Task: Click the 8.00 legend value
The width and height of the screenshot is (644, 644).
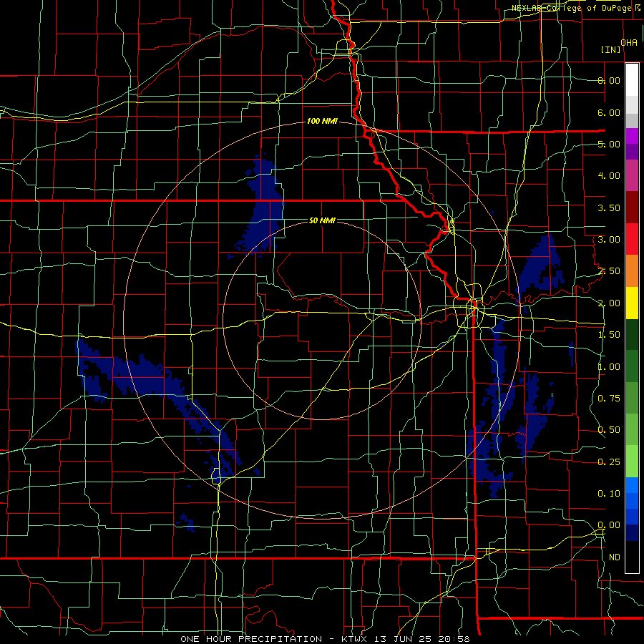Action: click(x=609, y=80)
